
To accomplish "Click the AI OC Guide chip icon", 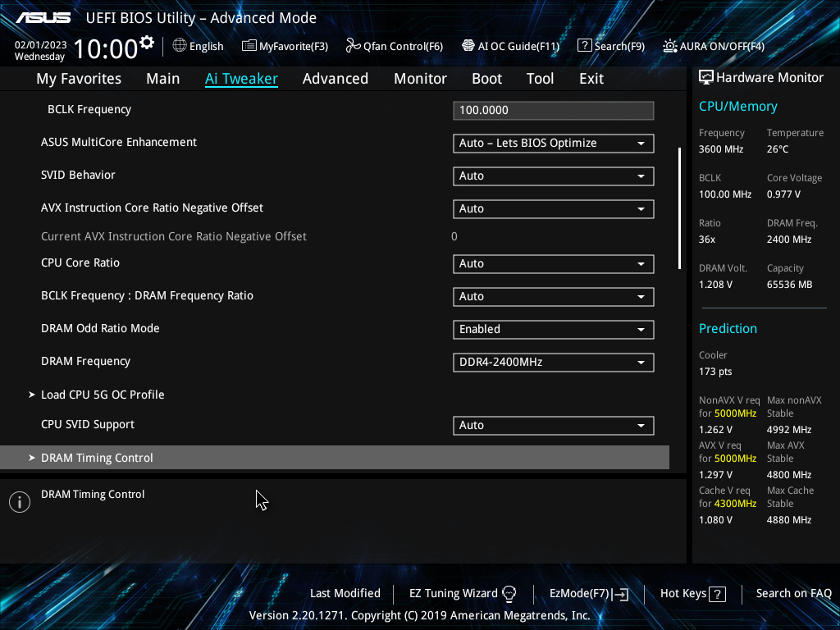I will [468, 46].
